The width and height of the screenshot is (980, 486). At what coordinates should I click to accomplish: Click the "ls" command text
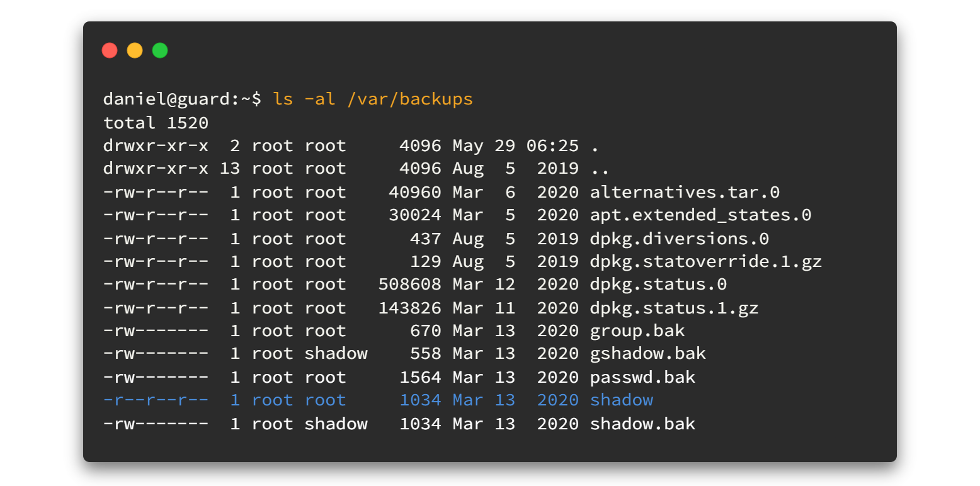click(x=283, y=99)
